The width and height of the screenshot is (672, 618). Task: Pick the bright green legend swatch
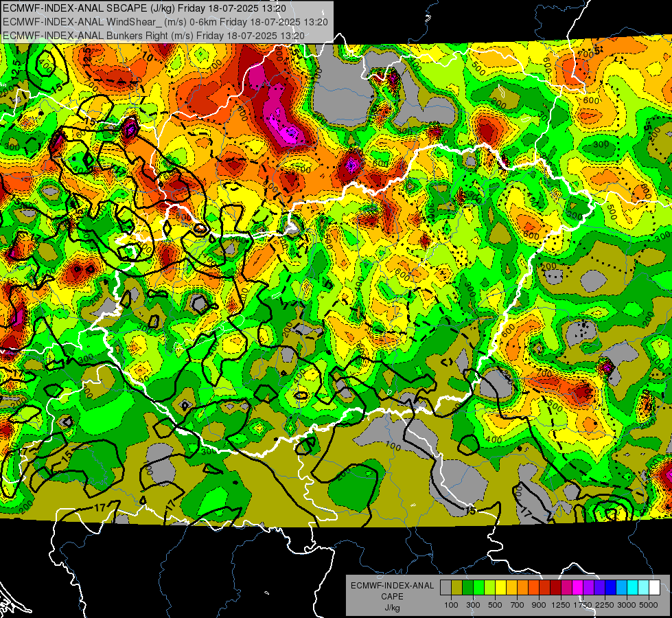[x=478, y=588]
